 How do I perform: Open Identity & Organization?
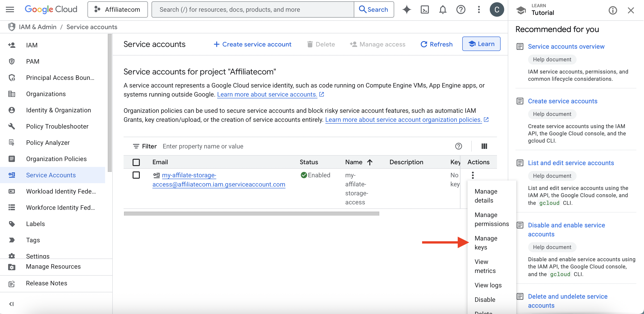tap(53, 110)
